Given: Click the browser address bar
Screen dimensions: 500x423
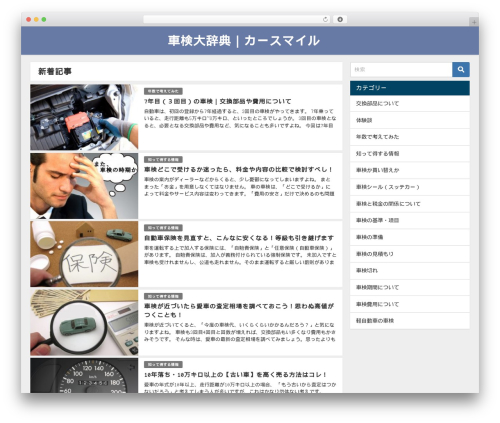Looking at the screenshot, I should point(236,19).
